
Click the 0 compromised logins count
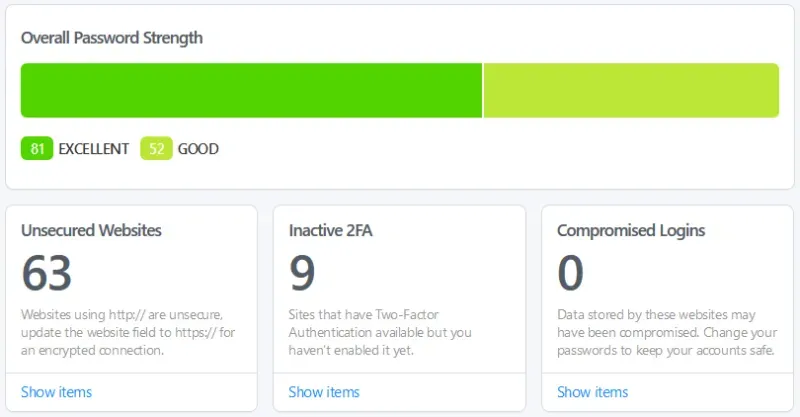point(571,272)
